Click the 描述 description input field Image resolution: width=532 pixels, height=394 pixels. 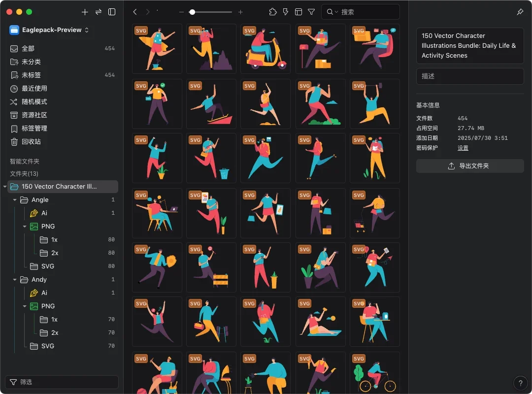470,76
